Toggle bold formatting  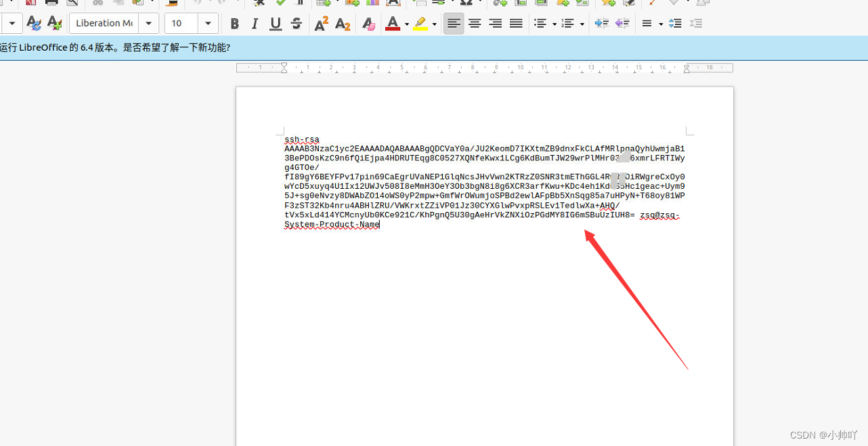coord(234,24)
